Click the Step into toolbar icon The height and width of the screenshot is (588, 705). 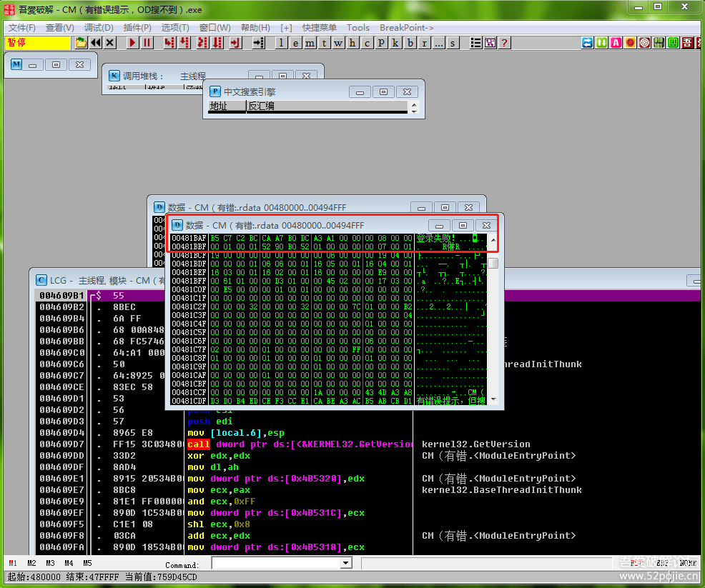(169, 43)
